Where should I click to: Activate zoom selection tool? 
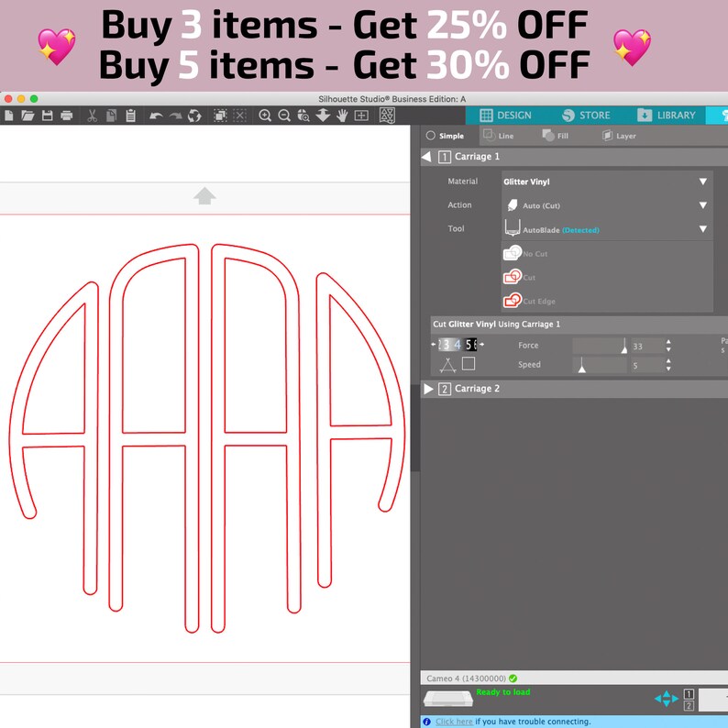(303, 116)
